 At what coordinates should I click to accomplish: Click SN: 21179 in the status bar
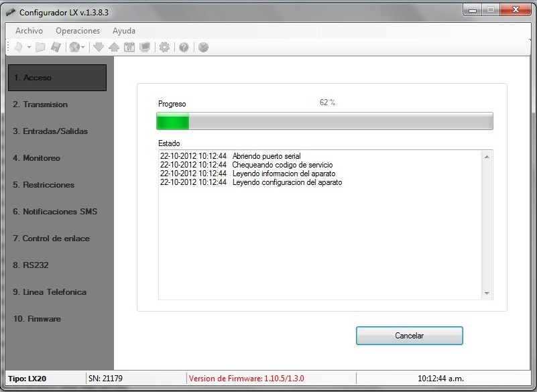pyautogui.click(x=105, y=379)
